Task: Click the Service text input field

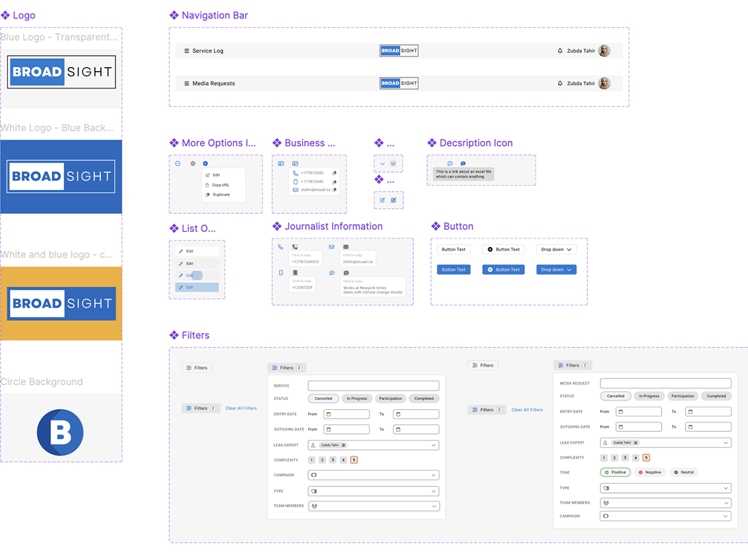Action: tap(373, 385)
